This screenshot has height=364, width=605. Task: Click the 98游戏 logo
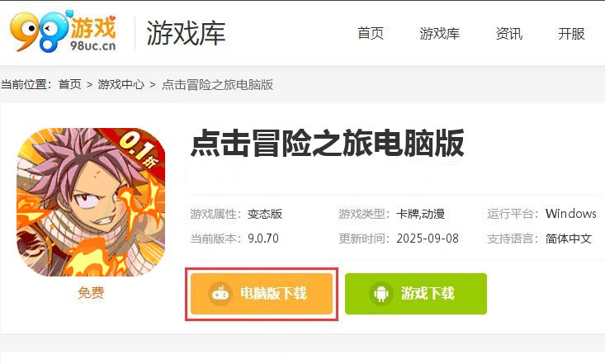tap(63, 31)
